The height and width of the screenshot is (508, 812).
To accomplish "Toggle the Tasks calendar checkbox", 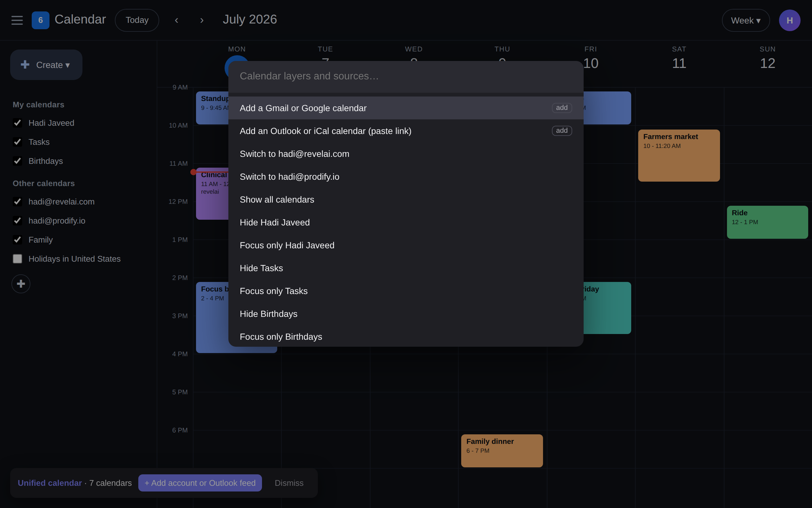I will point(17,142).
